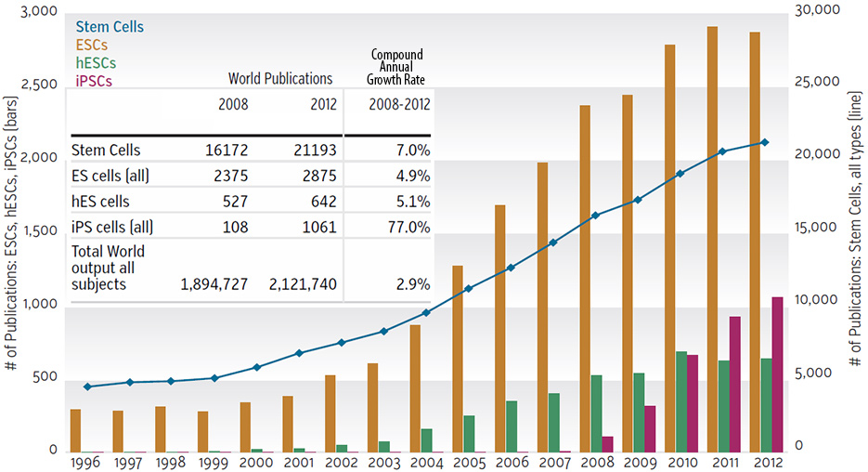Click the "2.9%" growth rate cell
The image size is (868, 472).
click(x=413, y=284)
